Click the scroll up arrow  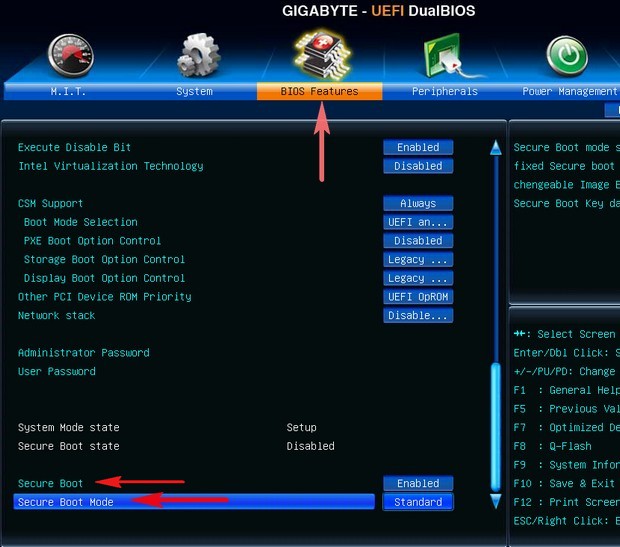[496, 148]
